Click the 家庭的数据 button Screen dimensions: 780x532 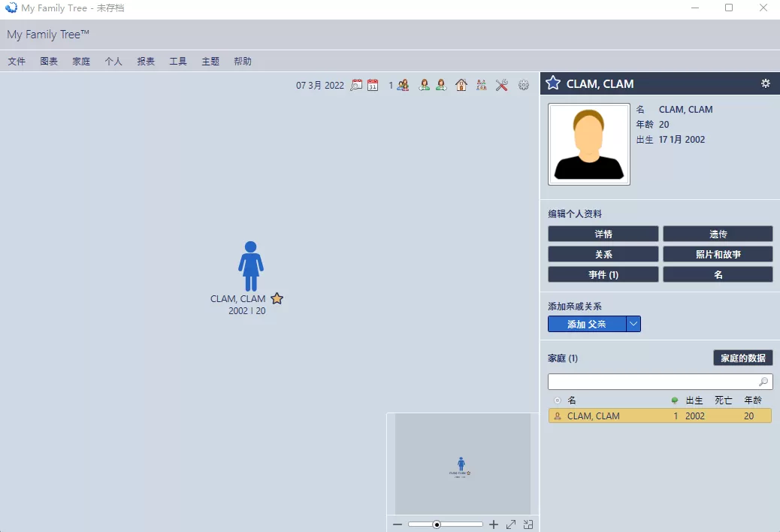click(742, 358)
